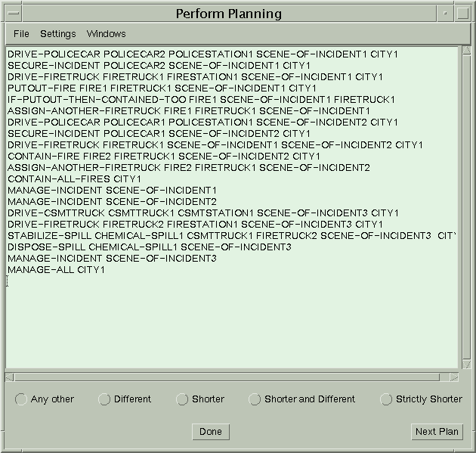Screen dimensions: 476x453
Task: Select the "Any other" radio option
Action: tap(21, 399)
